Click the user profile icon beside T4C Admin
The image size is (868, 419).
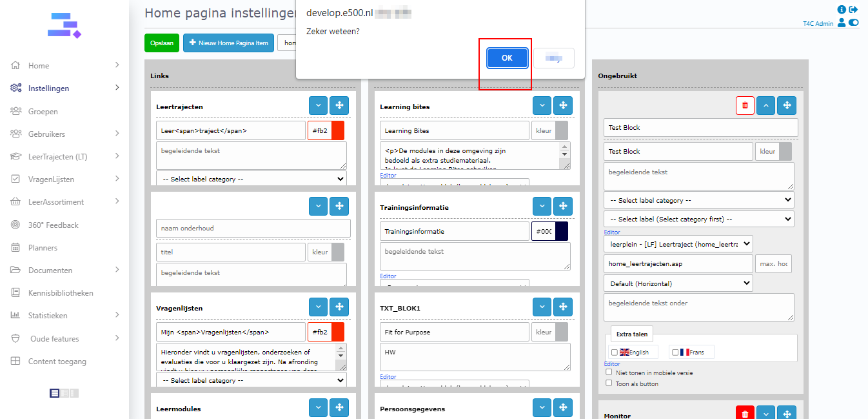[841, 23]
